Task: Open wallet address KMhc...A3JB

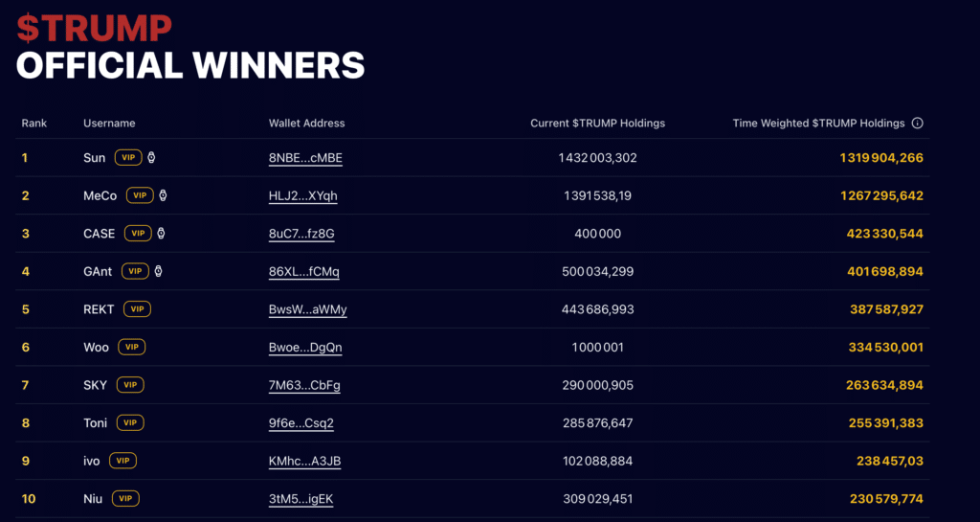Action: pyautogui.click(x=305, y=462)
